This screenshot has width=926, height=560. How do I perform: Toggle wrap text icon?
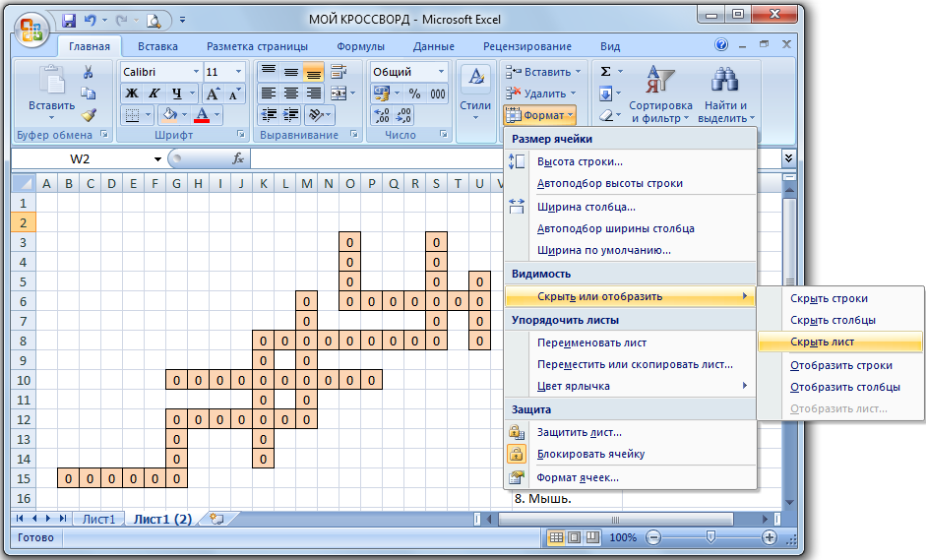click(x=339, y=72)
